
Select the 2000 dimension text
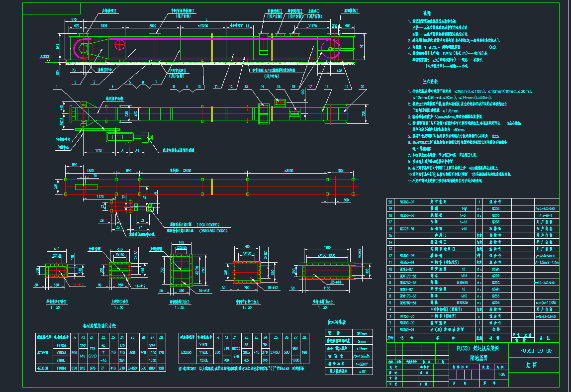coord(153,26)
